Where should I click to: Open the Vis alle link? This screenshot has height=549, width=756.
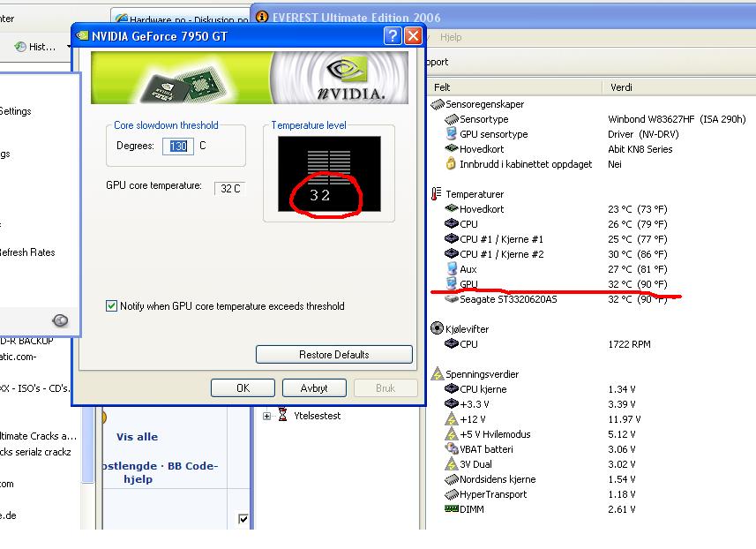[x=137, y=437]
